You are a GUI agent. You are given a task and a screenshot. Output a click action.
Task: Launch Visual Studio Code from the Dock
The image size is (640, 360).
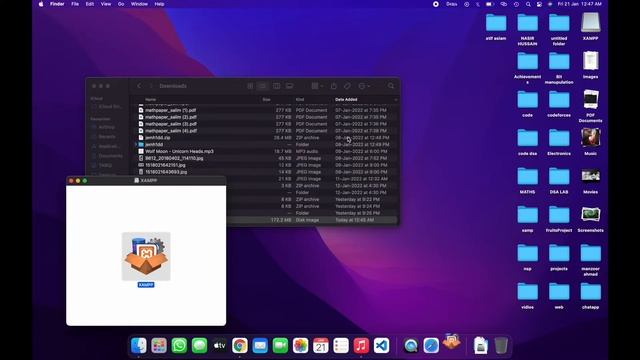(x=381, y=346)
